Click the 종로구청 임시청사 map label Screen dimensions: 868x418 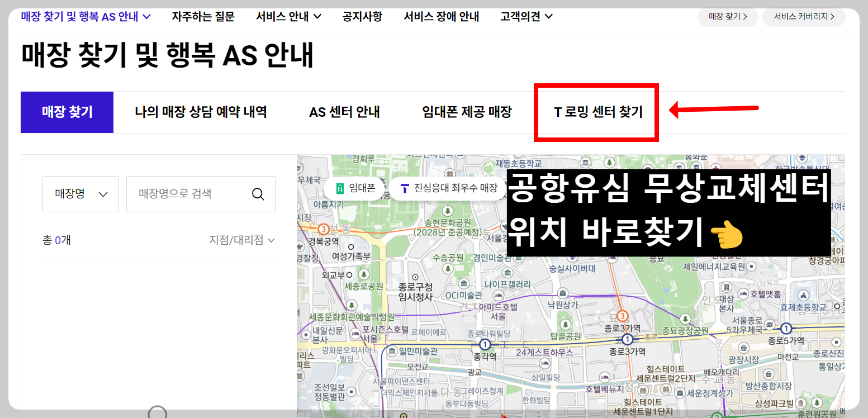(415, 292)
